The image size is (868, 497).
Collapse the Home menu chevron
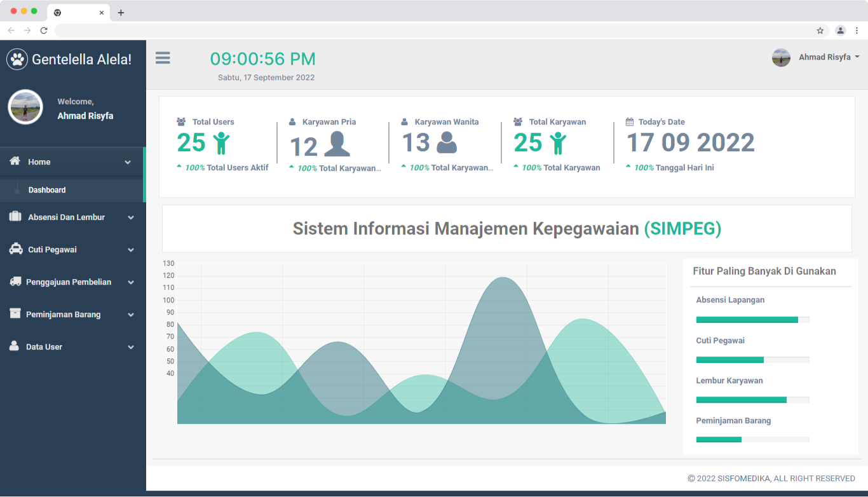tap(128, 162)
